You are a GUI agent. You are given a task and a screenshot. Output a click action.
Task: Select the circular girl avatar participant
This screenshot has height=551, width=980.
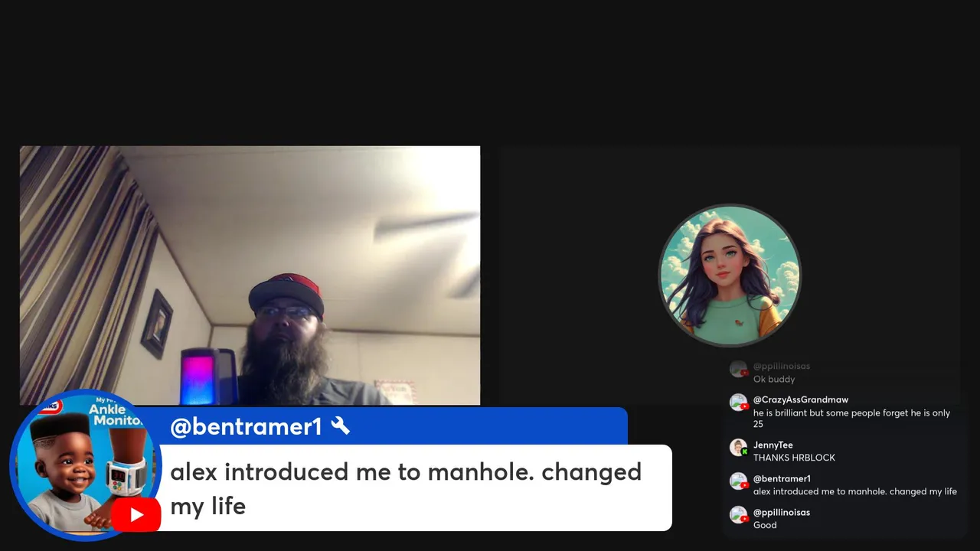point(730,275)
